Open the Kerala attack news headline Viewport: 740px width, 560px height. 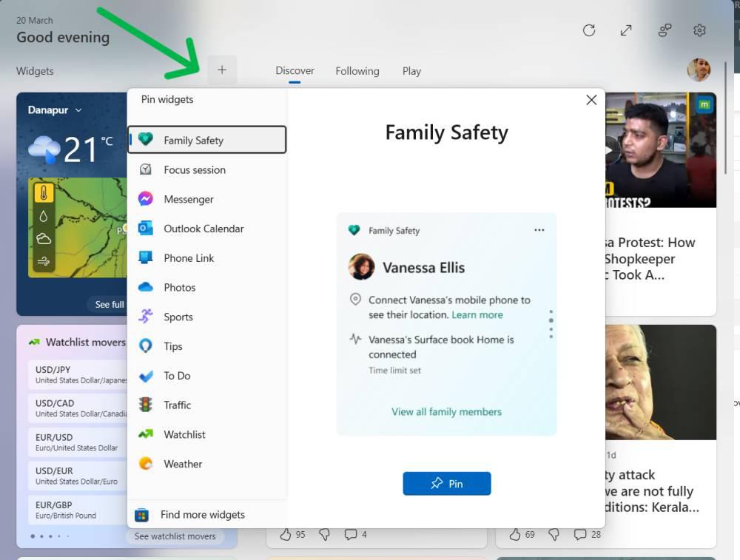(652, 491)
